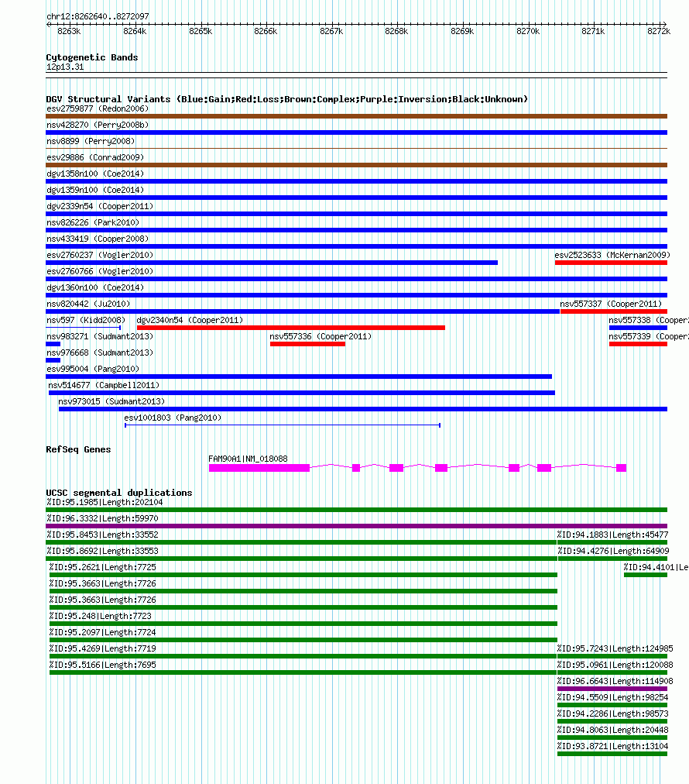This screenshot has height=784, width=689.
Task: Click the thin blue line of esv1001803 (Pang2010)
Action: pos(283,425)
